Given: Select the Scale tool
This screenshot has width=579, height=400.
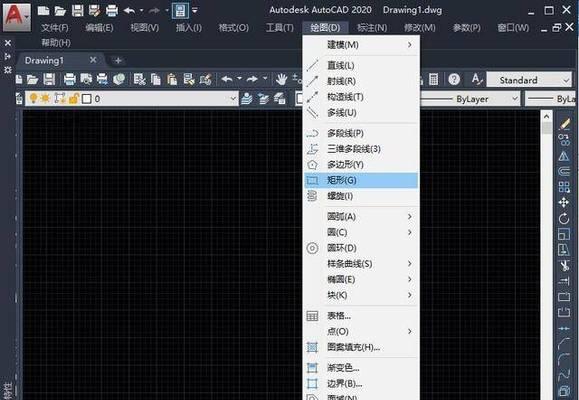Looking at the screenshot, I should [564, 234].
